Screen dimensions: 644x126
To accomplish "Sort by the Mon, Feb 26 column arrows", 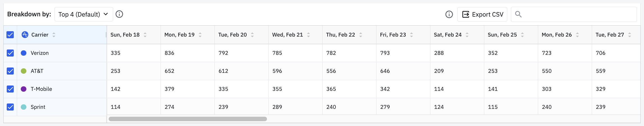I will [577, 35].
